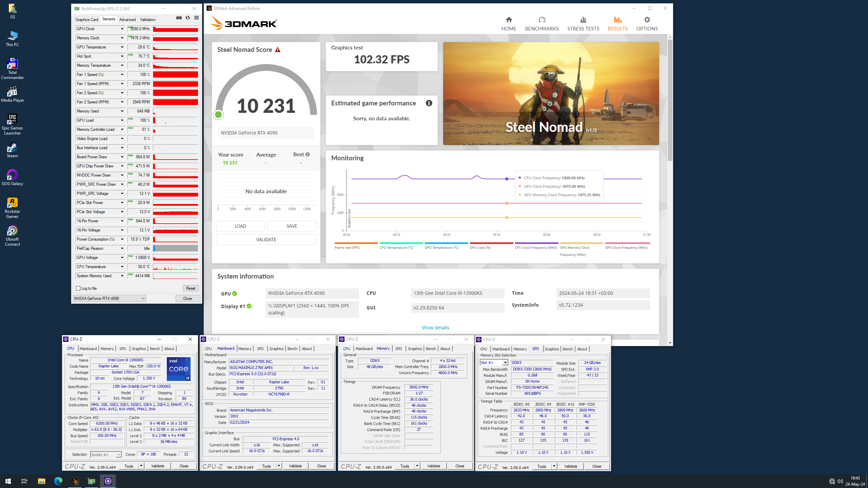The image size is (868, 488).
Task: Open the Bench tab in the CPU-Z CPU window
Action: point(155,349)
